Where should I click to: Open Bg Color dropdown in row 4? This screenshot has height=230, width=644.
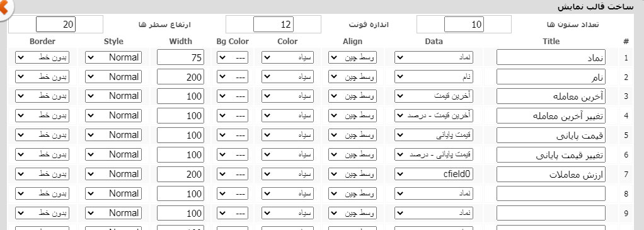pyautogui.click(x=233, y=116)
